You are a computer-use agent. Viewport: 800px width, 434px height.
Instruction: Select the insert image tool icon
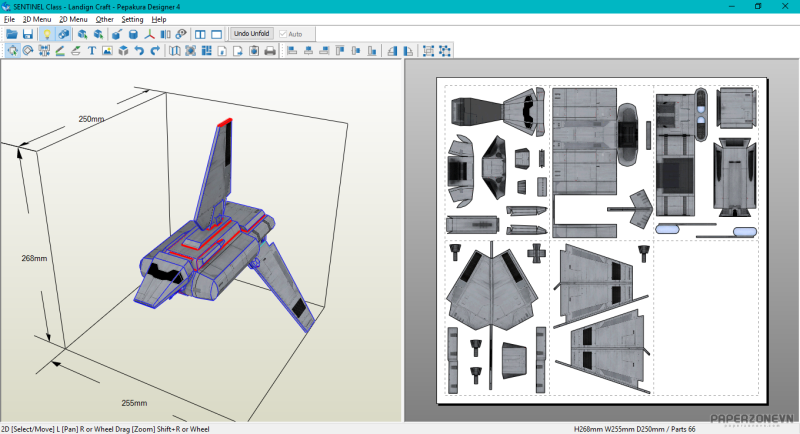107,50
